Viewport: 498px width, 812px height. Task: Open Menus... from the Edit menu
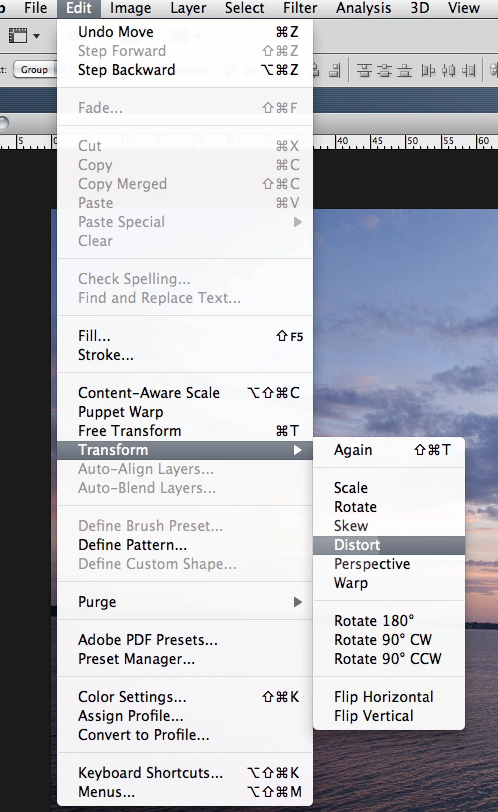click(x=185, y=792)
